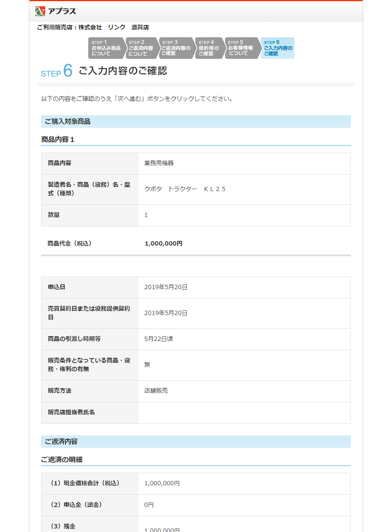Click the 申込日 date value
This screenshot has height=532, width=392.
point(165,287)
